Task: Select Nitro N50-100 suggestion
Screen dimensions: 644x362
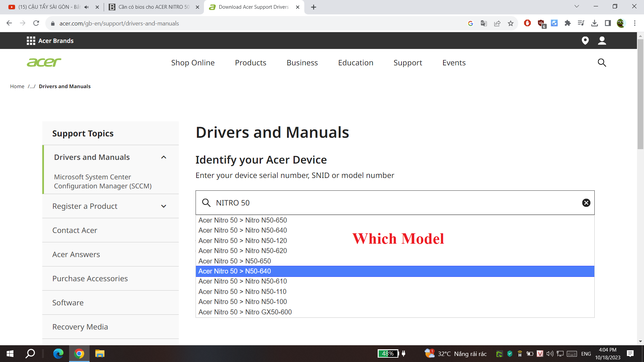Action: [x=395, y=302]
